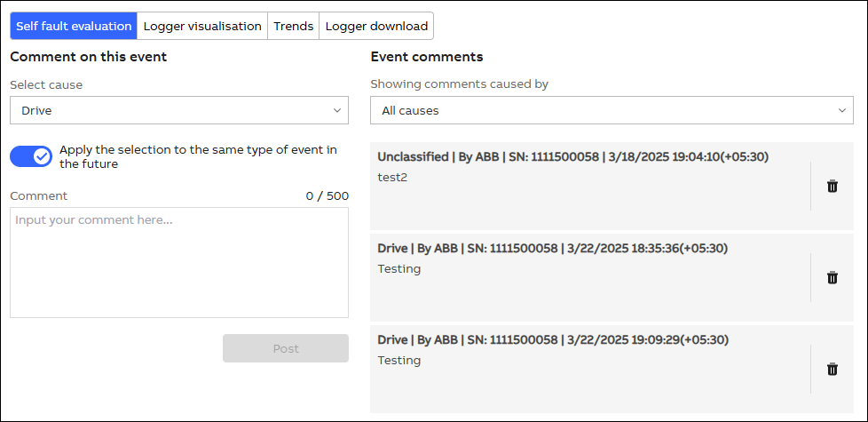Focus the comment input text area
Image resolution: width=868 pixels, height=422 pixels.
pyautogui.click(x=178, y=262)
